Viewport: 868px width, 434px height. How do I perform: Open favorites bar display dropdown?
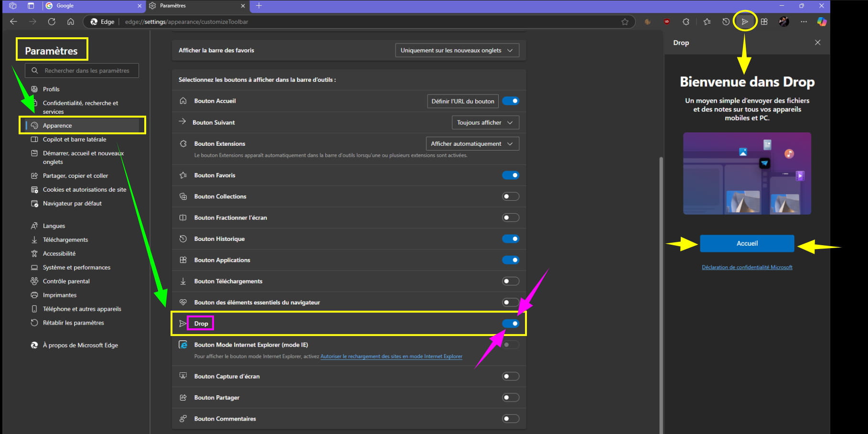(x=457, y=50)
